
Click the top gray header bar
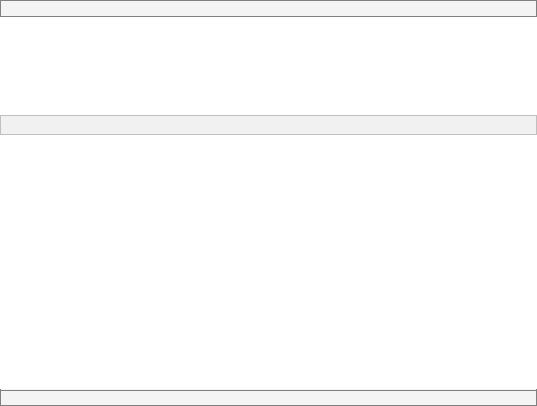pos(268,9)
